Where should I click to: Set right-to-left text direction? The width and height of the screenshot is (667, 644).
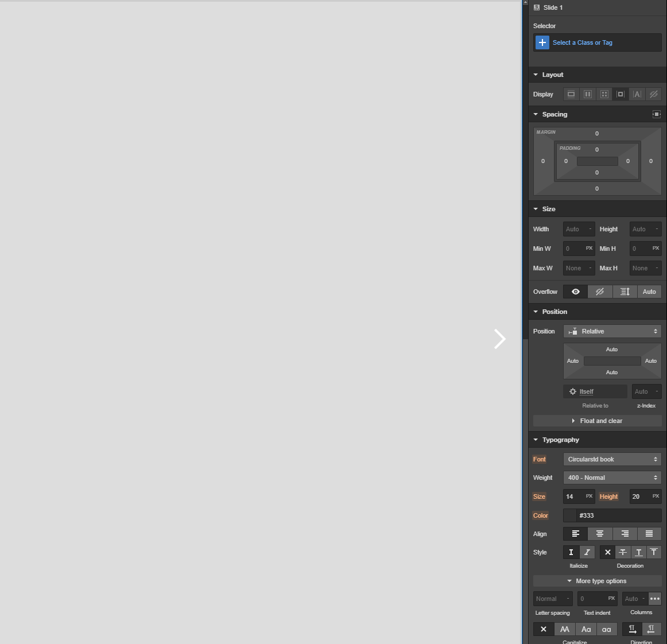[652, 629]
